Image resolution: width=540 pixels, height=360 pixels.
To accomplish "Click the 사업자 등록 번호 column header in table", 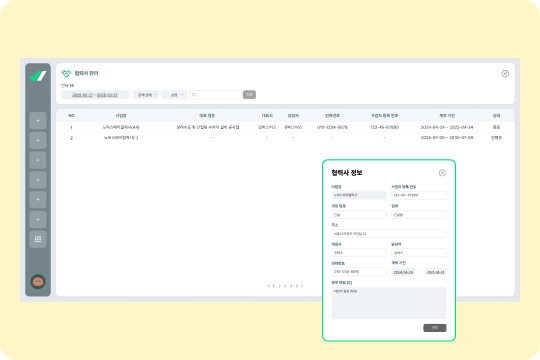I will click(x=384, y=116).
